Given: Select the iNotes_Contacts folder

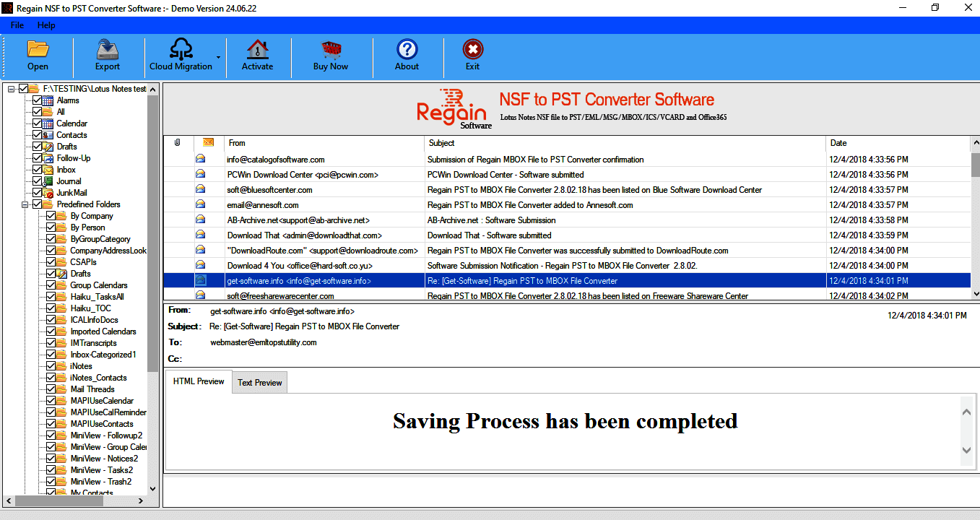Looking at the screenshot, I should pyautogui.click(x=98, y=378).
